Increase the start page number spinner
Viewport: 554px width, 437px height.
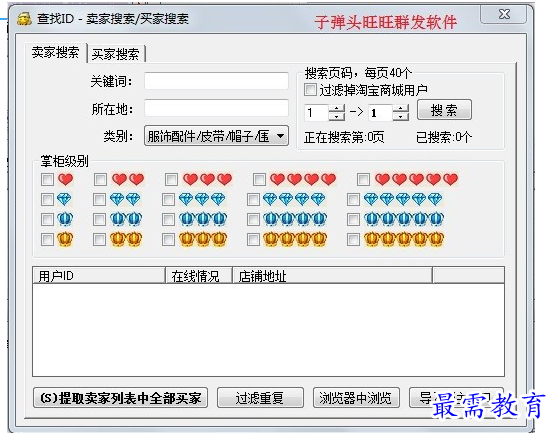337,108
